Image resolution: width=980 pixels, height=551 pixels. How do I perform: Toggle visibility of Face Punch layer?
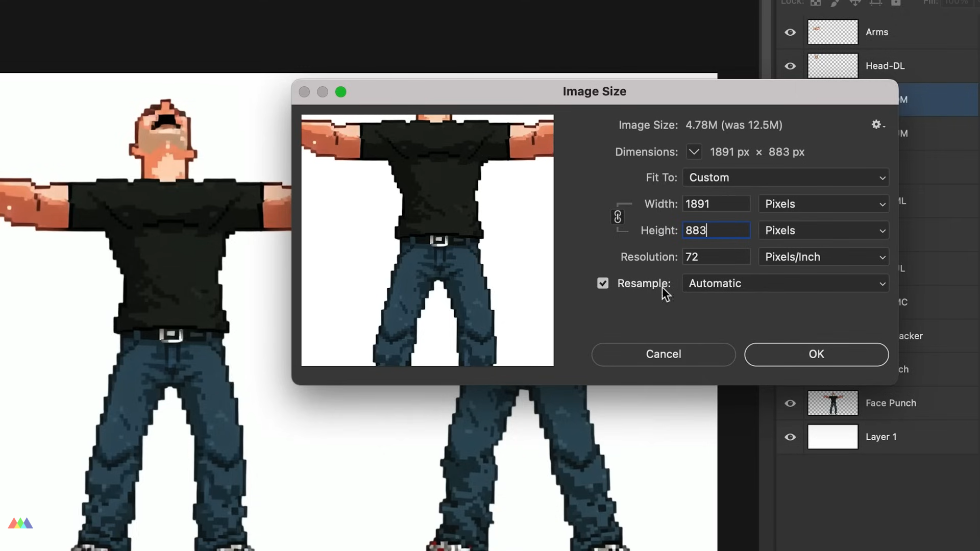(790, 403)
